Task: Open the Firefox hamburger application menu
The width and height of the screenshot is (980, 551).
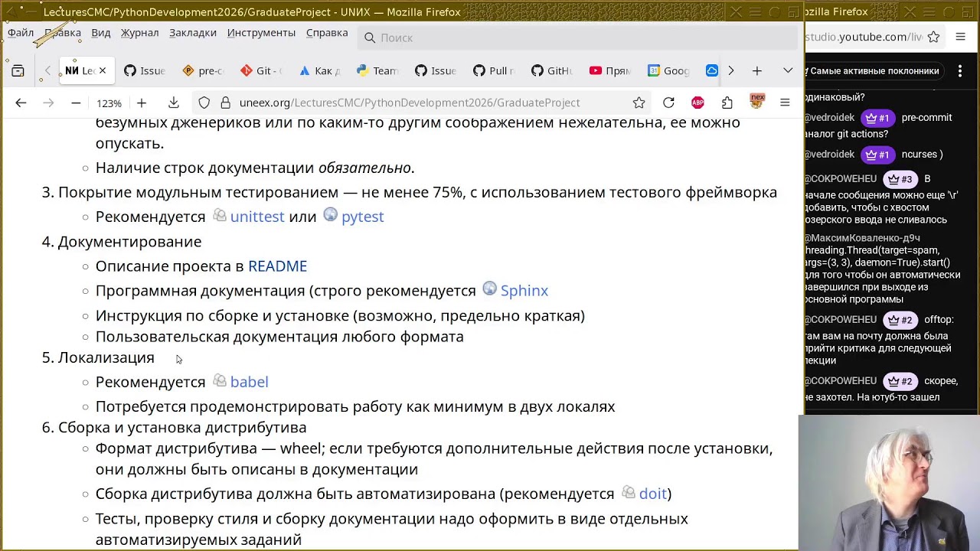Action: pyautogui.click(x=785, y=103)
